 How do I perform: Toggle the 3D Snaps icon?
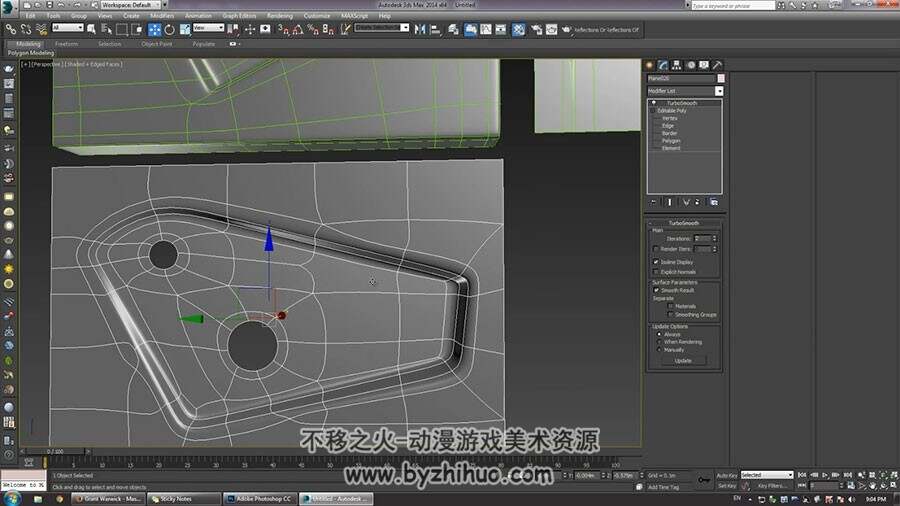[283, 29]
